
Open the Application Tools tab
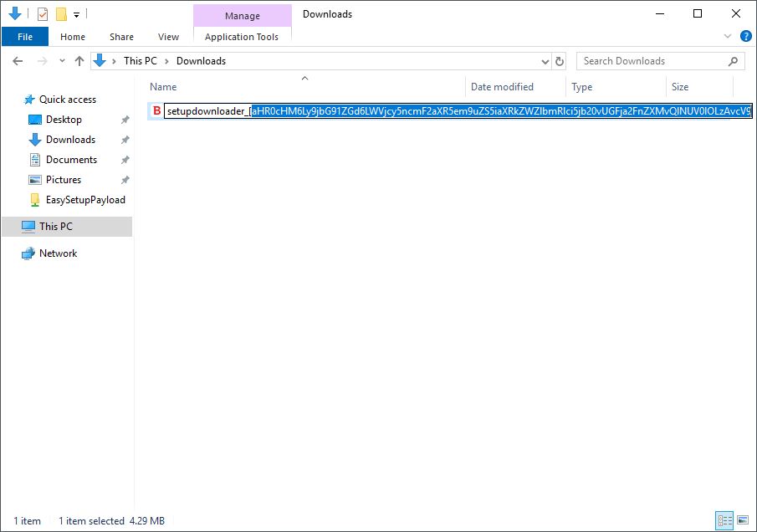tap(242, 37)
